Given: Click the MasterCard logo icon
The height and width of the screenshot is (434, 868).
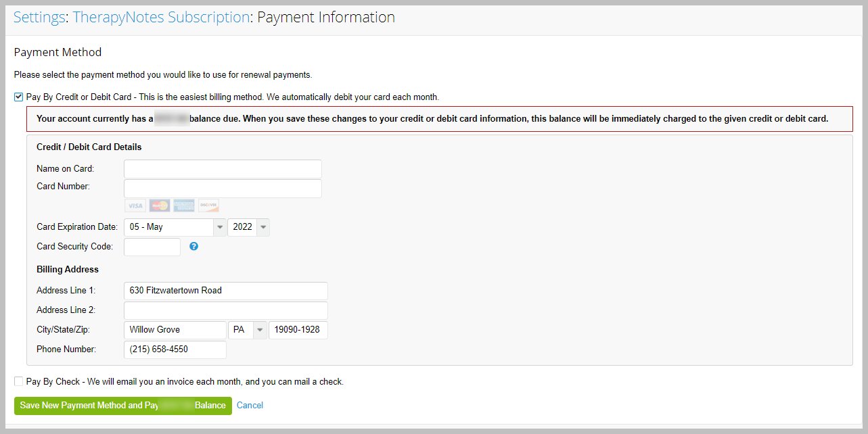Looking at the screenshot, I should (160, 206).
